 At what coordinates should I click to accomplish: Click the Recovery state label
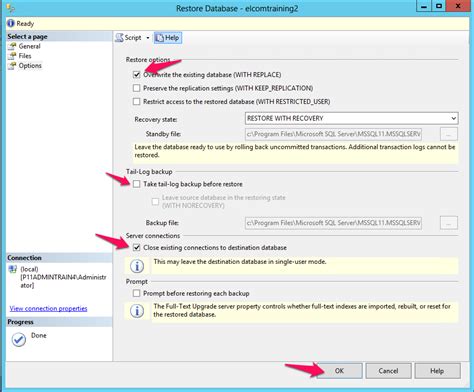[x=156, y=119]
